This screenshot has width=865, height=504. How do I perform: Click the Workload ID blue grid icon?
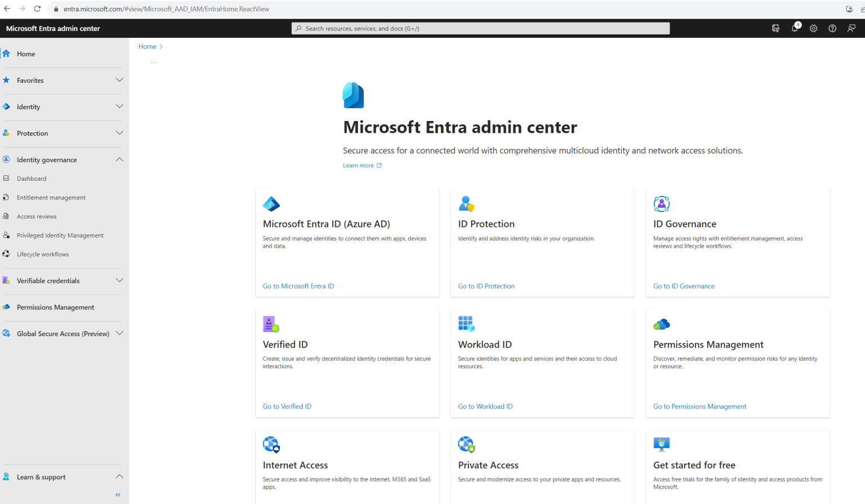pos(466,323)
